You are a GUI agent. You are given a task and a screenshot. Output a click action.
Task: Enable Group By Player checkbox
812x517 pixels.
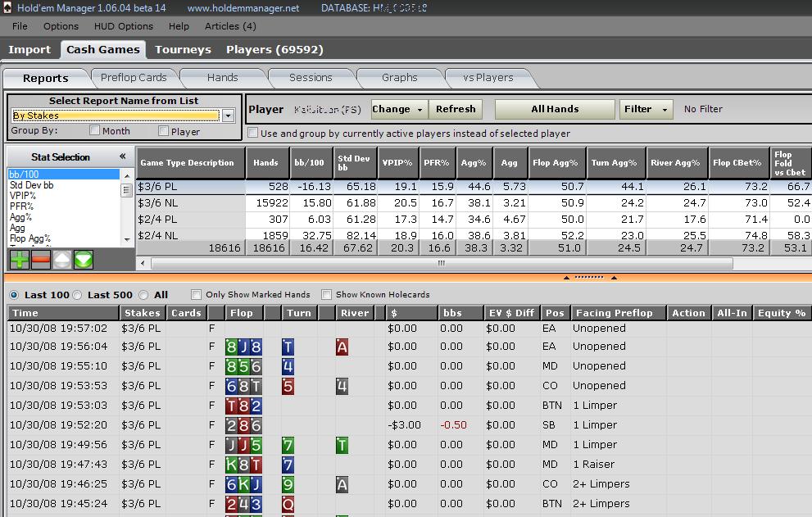coord(163,130)
